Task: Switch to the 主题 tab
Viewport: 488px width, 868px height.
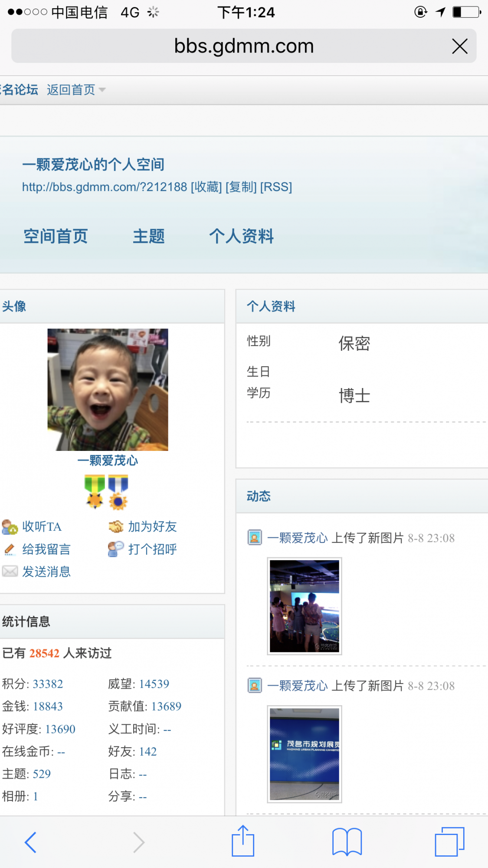Action: point(148,237)
